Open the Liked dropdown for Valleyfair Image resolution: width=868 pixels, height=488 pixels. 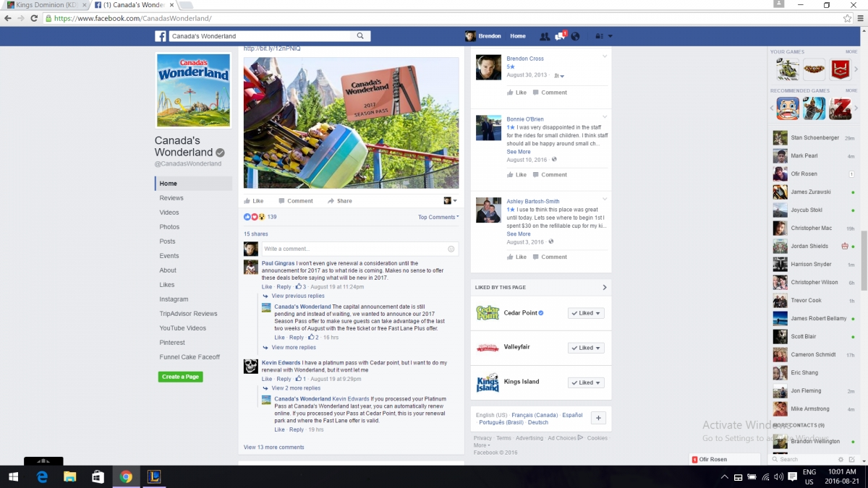point(586,348)
